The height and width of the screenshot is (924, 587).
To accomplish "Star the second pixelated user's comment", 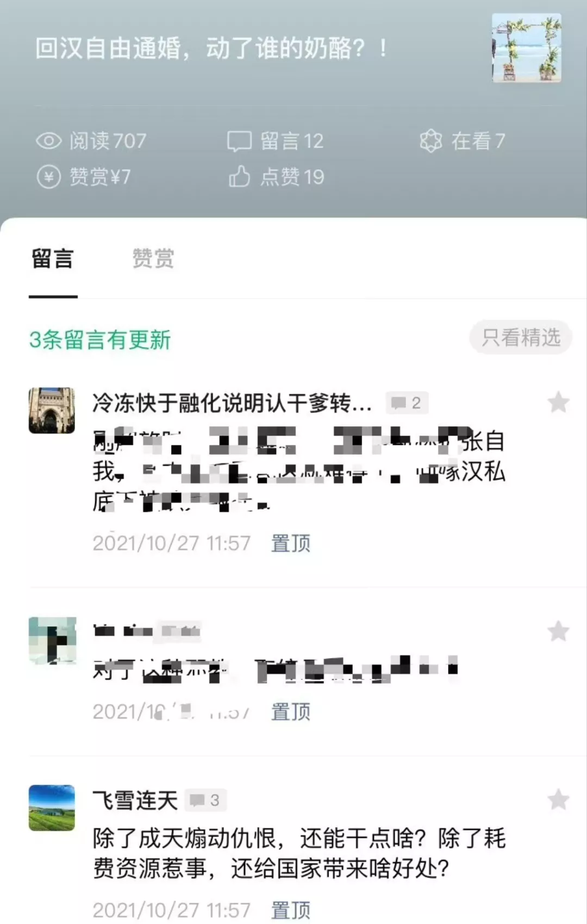I will click(558, 631).
